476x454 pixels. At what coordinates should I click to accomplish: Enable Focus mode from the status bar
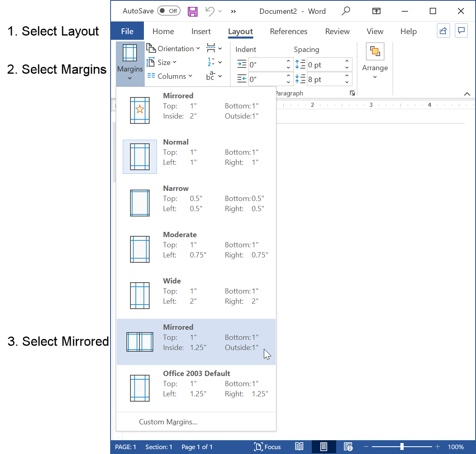pyautogui.click(x=267, y=446)
